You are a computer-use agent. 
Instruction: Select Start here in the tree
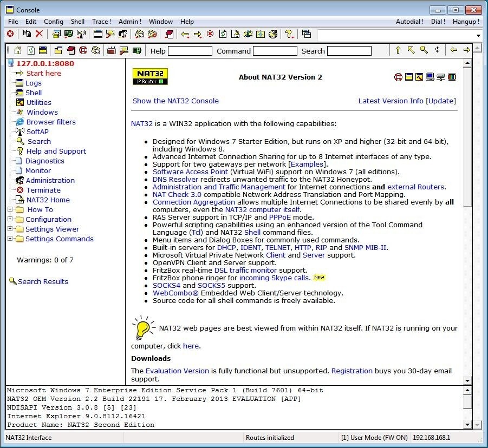(43, 73)
